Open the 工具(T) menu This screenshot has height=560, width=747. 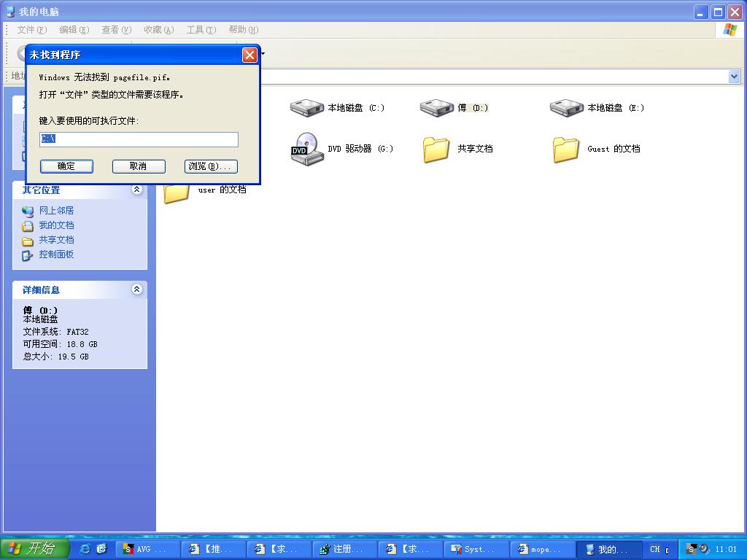click(x=201, y=30)
